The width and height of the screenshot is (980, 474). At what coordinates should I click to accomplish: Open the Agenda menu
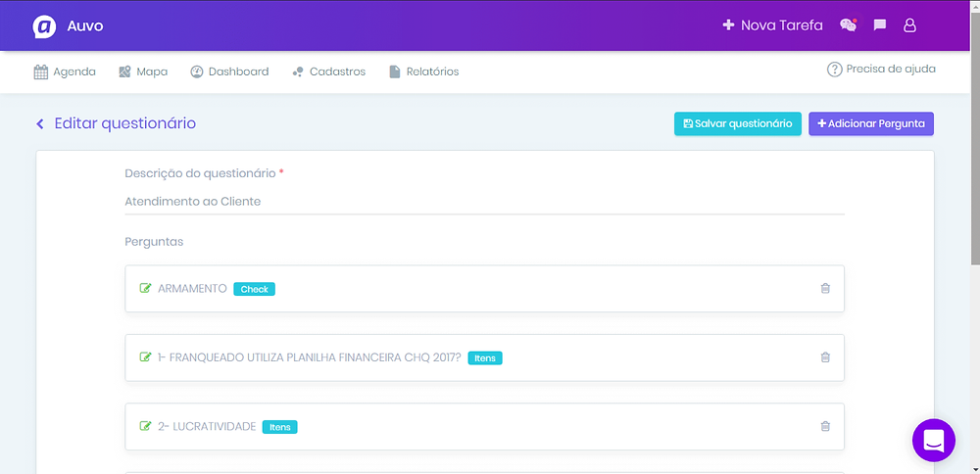click(65, 71)
